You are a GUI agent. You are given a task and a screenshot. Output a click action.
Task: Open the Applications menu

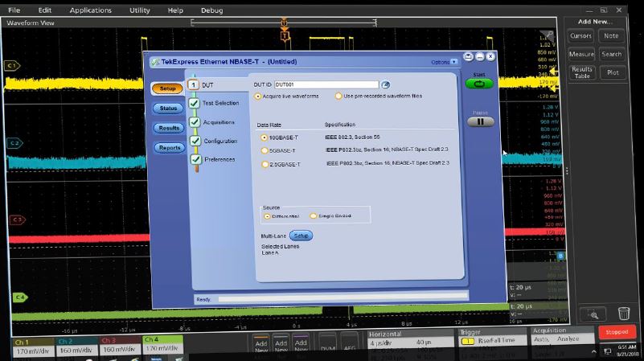pyautogui.click(x=90, y=10)
